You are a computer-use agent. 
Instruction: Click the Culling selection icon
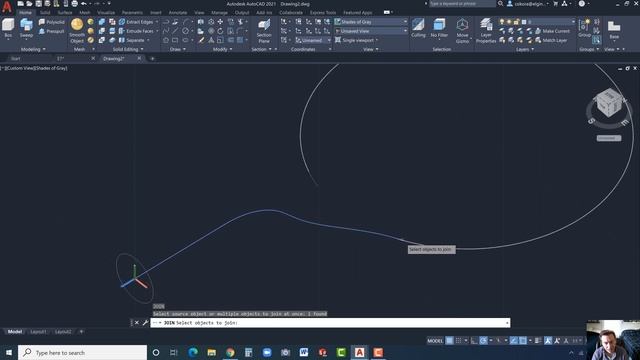click(x=418, y=28)
